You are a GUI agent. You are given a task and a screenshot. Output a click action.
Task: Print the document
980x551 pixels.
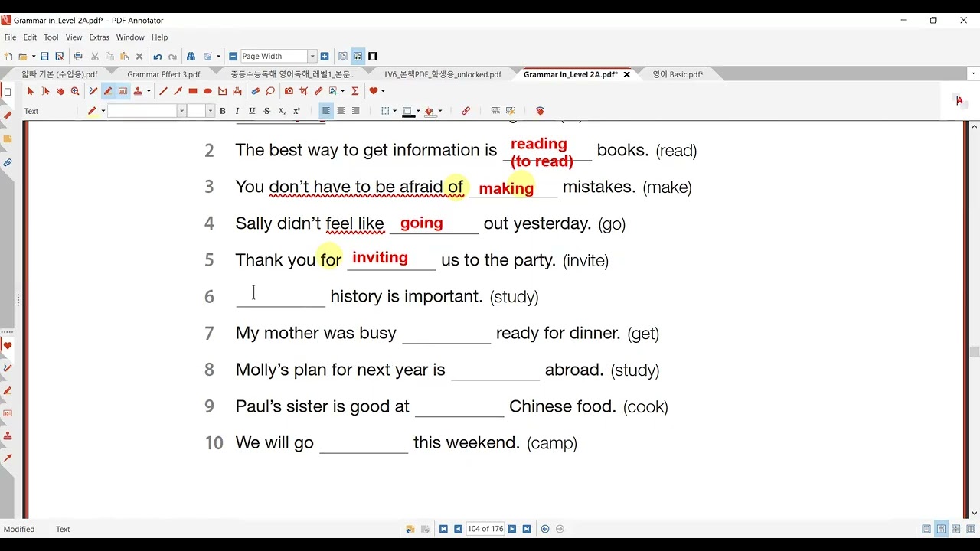click(78, 57)
